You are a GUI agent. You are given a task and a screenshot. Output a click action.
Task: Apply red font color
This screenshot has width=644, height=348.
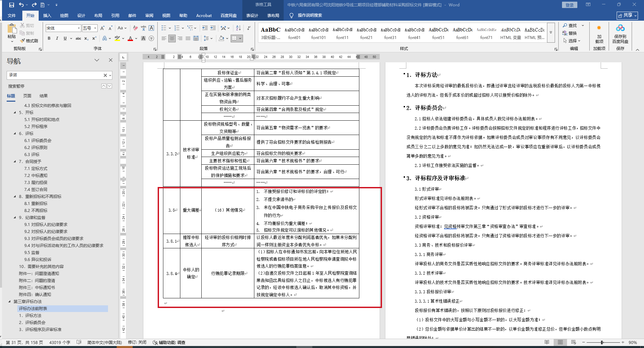point(130,38)
